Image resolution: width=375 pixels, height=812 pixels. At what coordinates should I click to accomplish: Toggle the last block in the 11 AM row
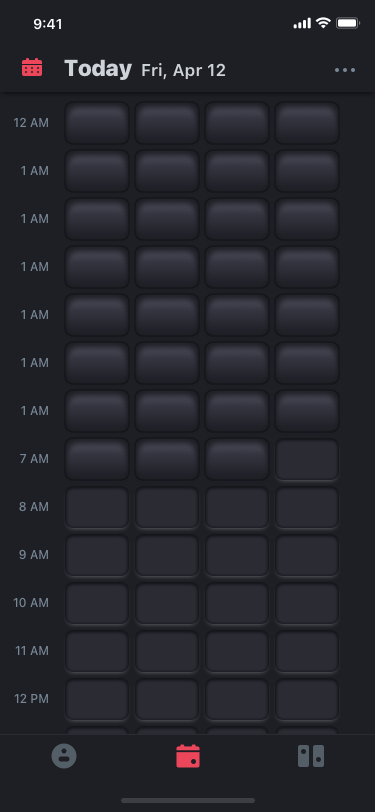click(307, 651)
